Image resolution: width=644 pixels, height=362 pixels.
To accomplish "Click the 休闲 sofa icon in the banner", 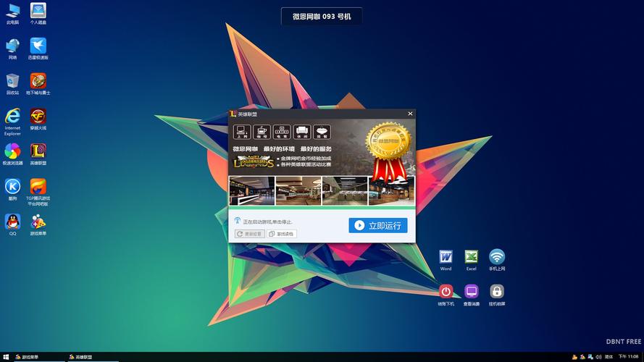I will click(x=302, y=132).
